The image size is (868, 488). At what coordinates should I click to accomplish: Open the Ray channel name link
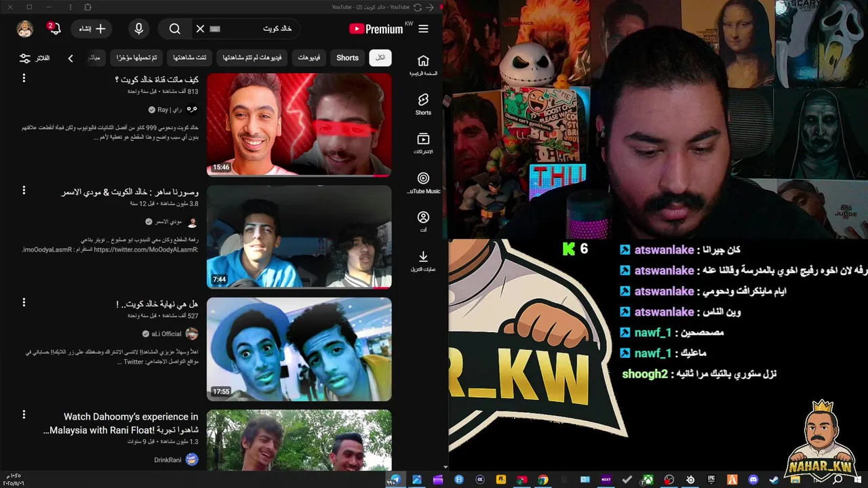170,110
